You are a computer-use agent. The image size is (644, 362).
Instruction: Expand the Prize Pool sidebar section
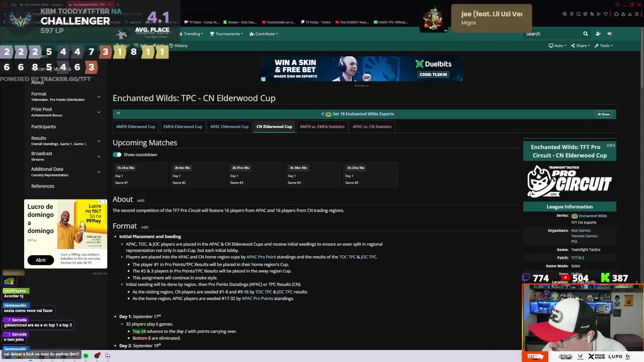(99, 112)
